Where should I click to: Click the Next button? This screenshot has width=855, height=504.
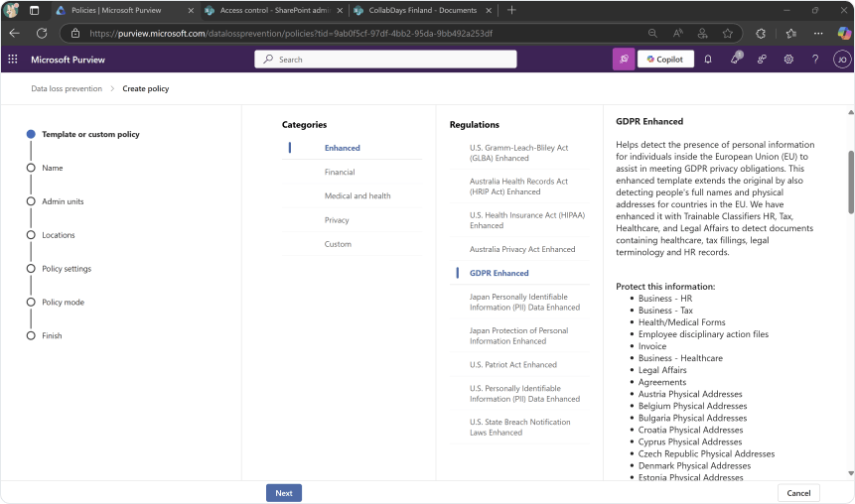284,493
